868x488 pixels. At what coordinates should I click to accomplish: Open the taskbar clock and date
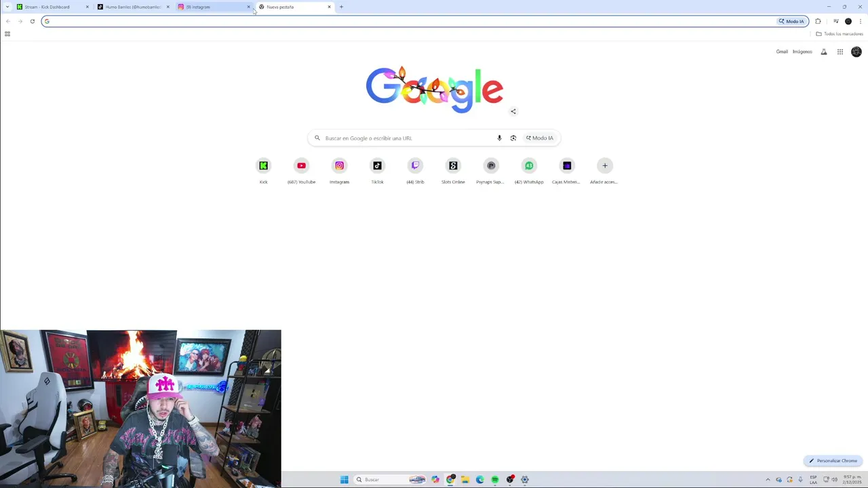(x=852, y=480)
